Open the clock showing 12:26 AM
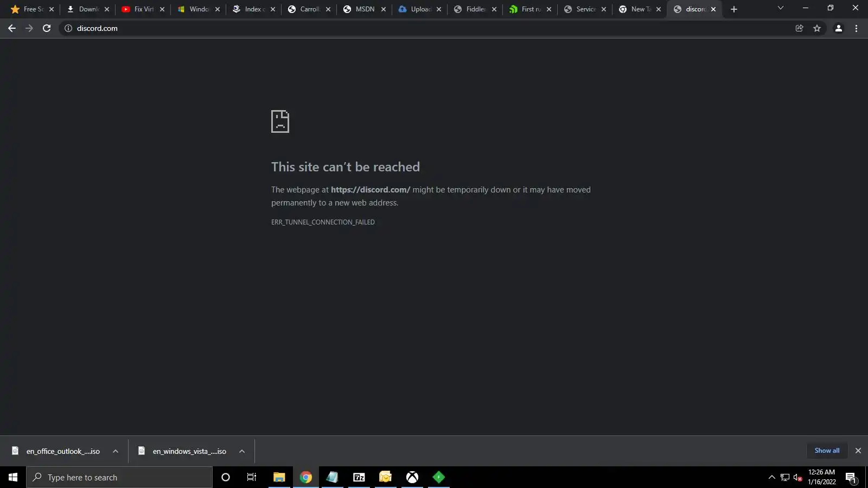868x488 pixels. pyautogui.click(x=821, y=477)
